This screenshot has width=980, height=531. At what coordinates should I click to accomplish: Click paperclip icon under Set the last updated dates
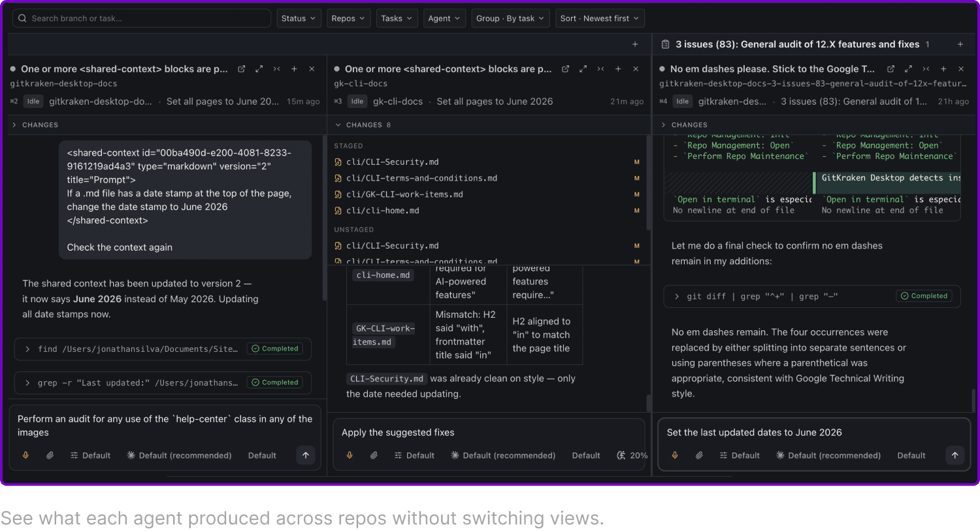coord(699,455)
